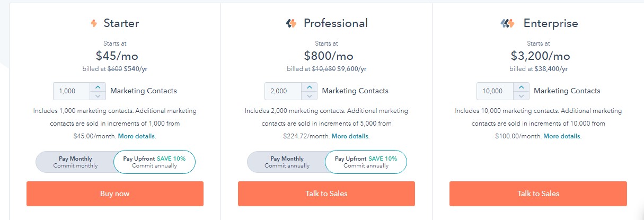
Task: Open More details link in Enterprise plan
Action: 562,136
